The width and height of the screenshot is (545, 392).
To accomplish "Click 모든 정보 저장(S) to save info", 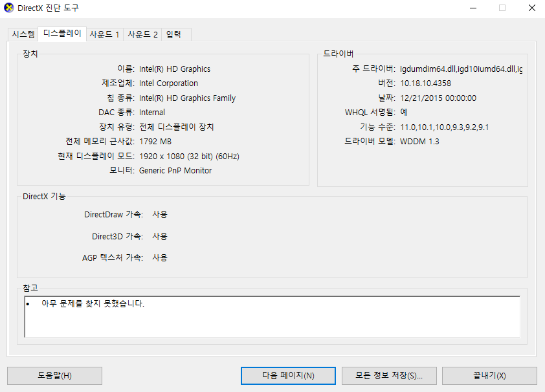I will [389, 376].
